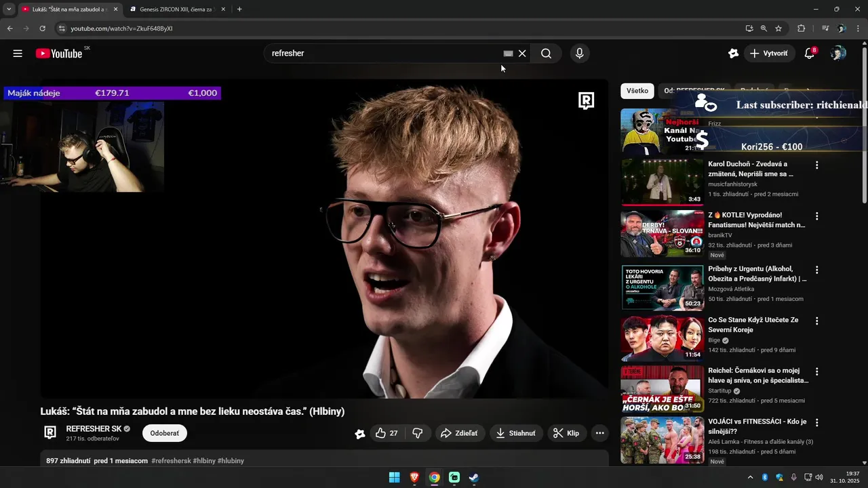The height and width of the screenshot is (488, 868).
Task: Click the Odoberať subscribe button
Action: pyautogui.click(x=165, y=433)
